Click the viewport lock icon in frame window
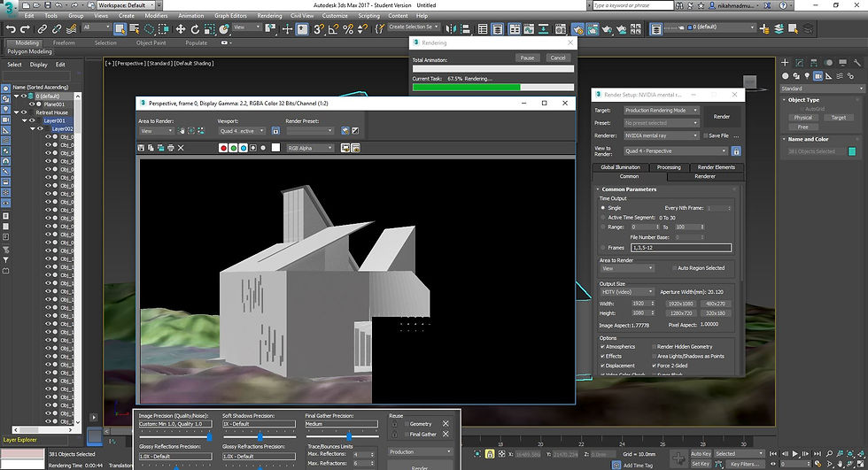The image size is (868, 470). (275, 131)
